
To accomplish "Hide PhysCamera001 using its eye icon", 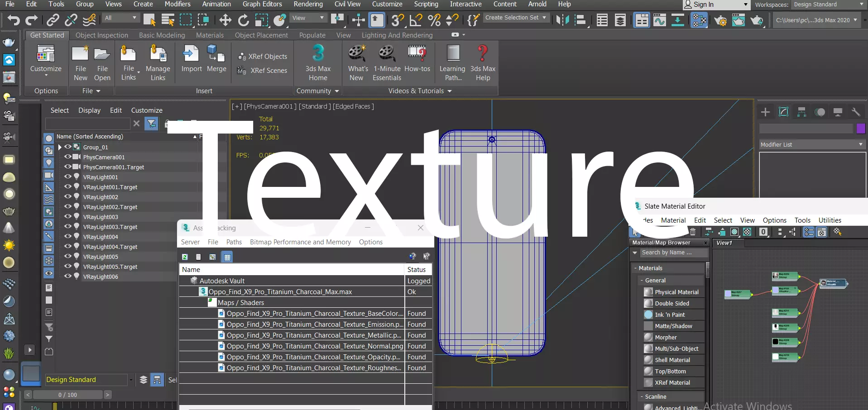I will (x=68, y=157).
